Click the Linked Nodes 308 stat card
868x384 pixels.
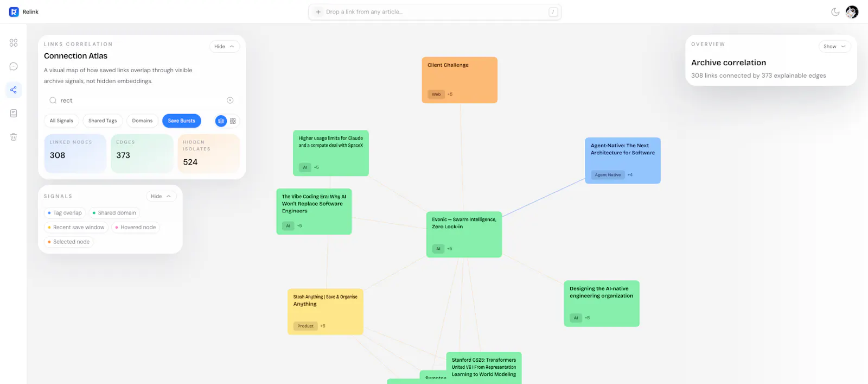point(75,154)
